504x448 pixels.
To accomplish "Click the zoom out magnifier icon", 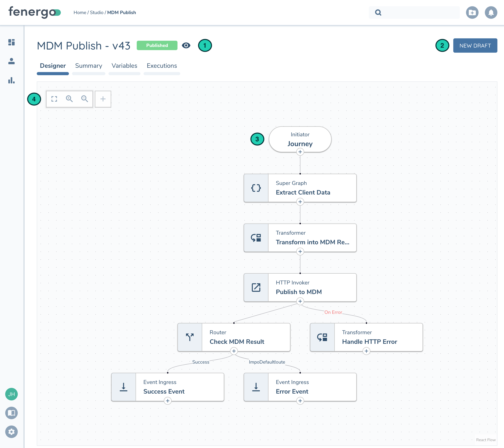I will coord(85,99).
